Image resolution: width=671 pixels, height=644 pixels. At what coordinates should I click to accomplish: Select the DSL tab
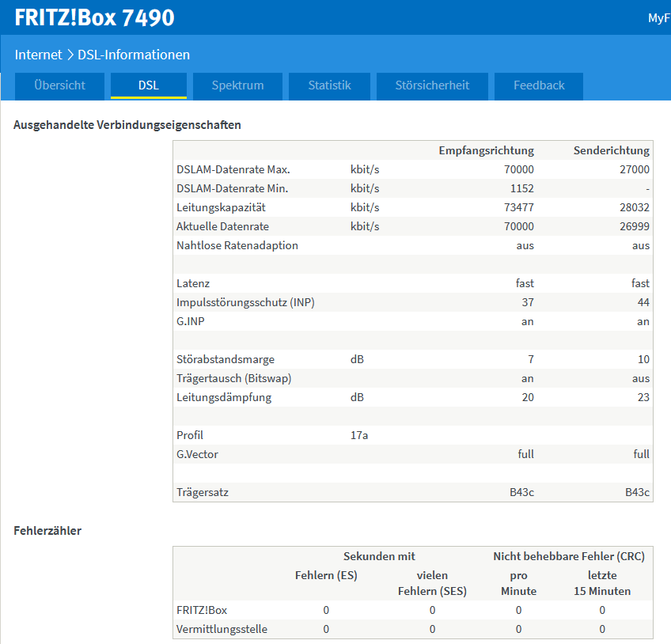coord(149,85)
